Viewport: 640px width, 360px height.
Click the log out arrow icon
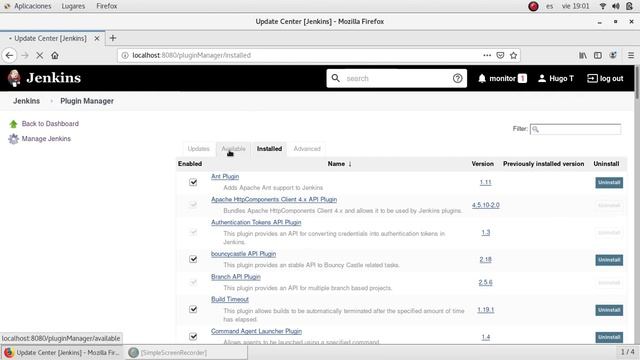click(x=592, y=78)
